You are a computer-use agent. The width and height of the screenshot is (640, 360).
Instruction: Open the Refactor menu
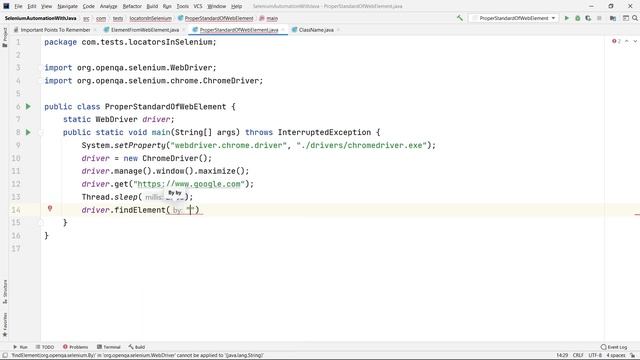(132, 6)
